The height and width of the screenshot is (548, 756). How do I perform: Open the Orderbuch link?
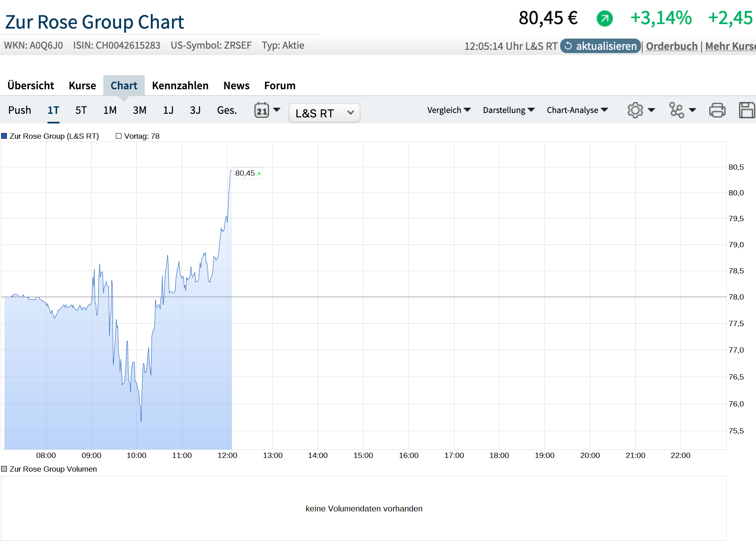click(672, 46)
